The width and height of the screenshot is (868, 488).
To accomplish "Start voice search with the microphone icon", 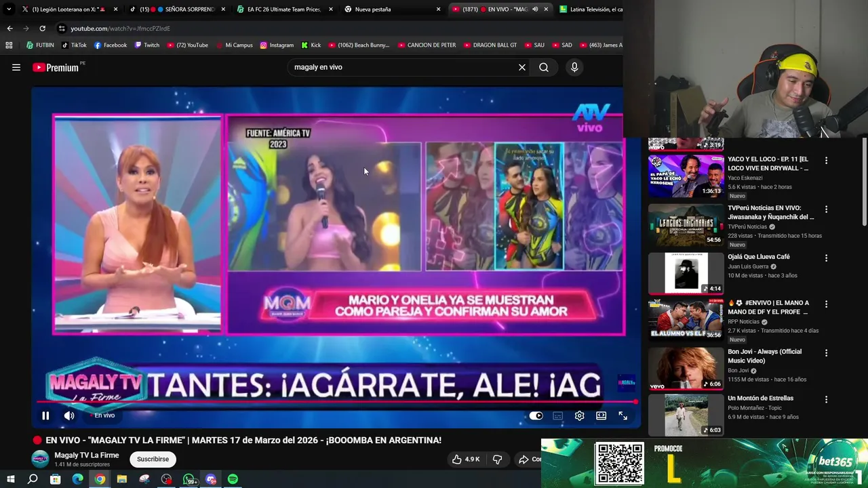I will click(x=574, y=67).
